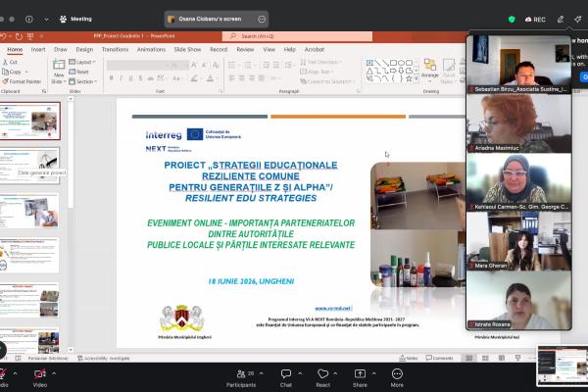Expand the video options caret
The height and width of the screenshot is (392, 588).
tap(54, 373)
